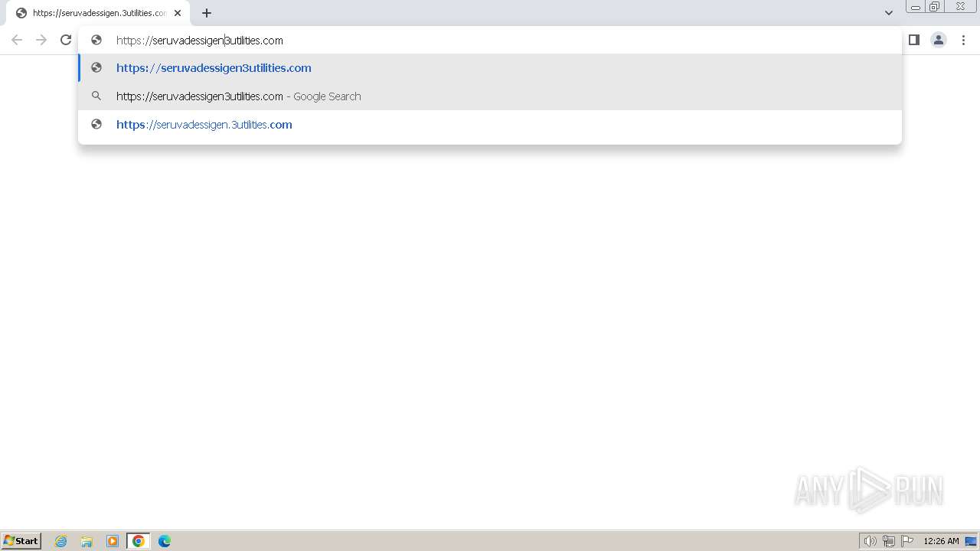This screenshot has width=980, height=551.
Task: Choose the Google Search suggestion row
Action: [x=490, y=96]
